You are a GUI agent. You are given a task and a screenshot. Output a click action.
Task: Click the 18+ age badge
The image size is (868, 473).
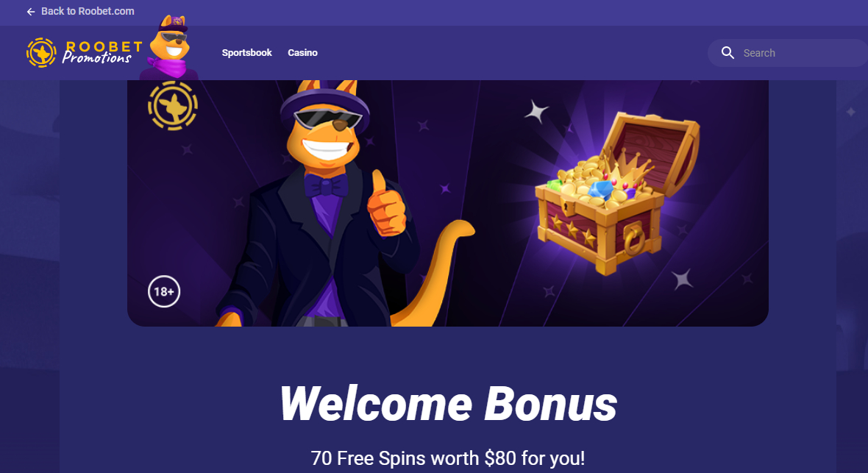[164, 291]
